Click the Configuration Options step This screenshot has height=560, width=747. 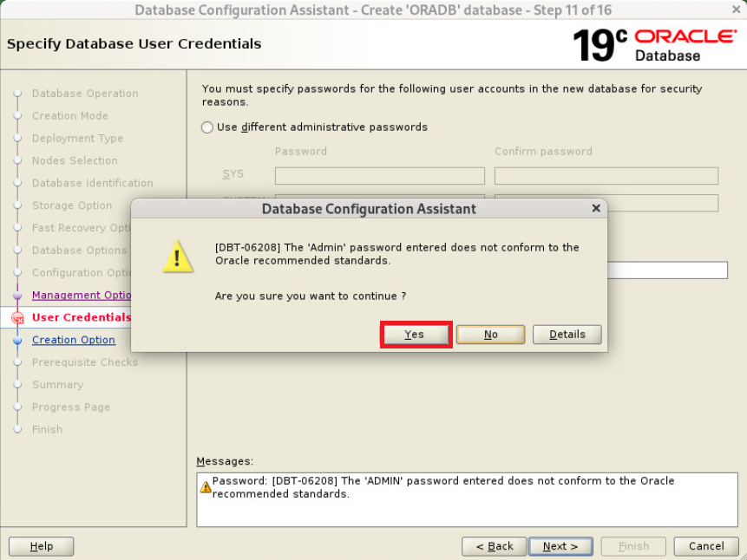81,272
